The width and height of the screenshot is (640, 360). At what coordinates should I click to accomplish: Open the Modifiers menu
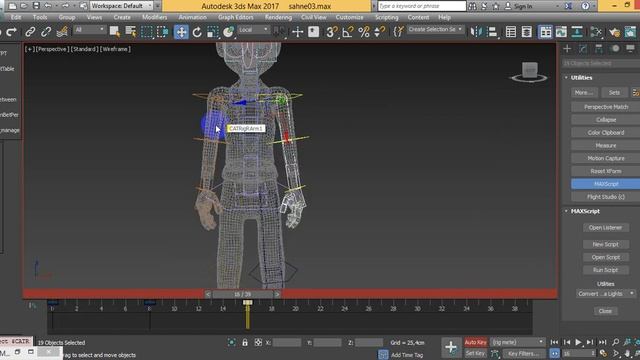point(155,18)
